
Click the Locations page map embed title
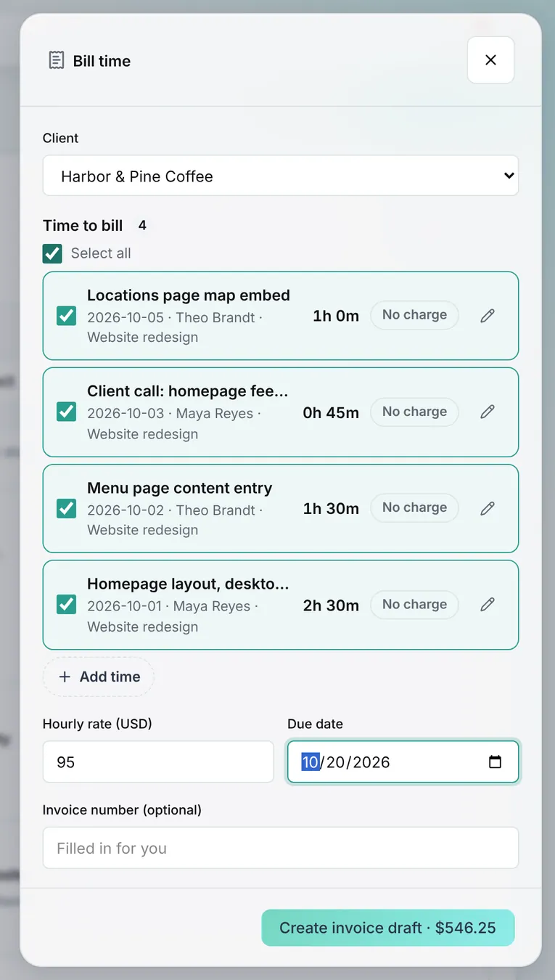click(189, 295)
